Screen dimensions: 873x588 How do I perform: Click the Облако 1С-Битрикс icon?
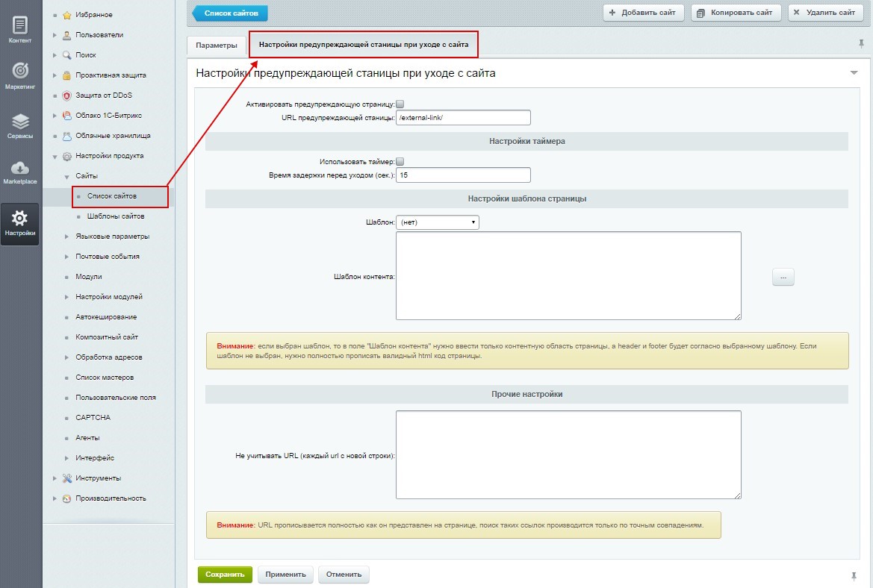click(x=66, y=116)
